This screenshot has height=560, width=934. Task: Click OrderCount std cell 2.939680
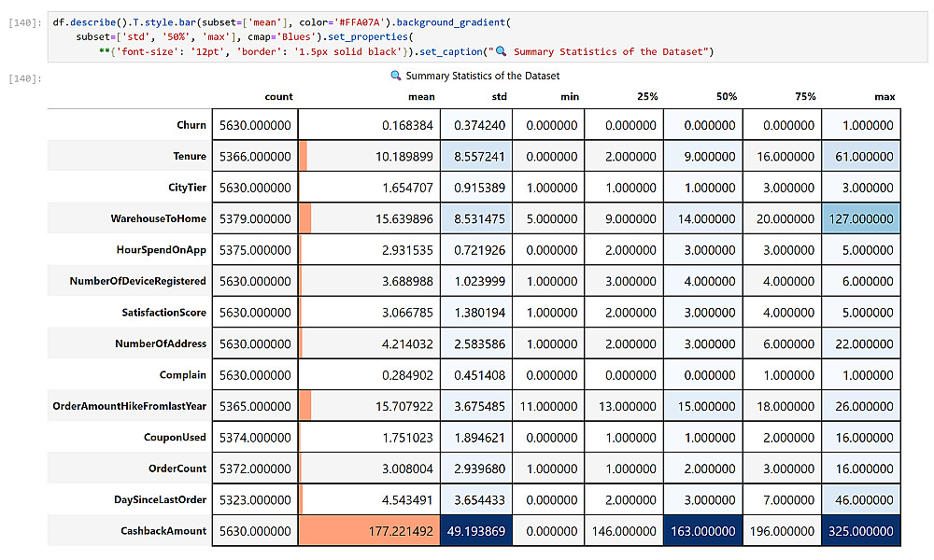point(476,469)
